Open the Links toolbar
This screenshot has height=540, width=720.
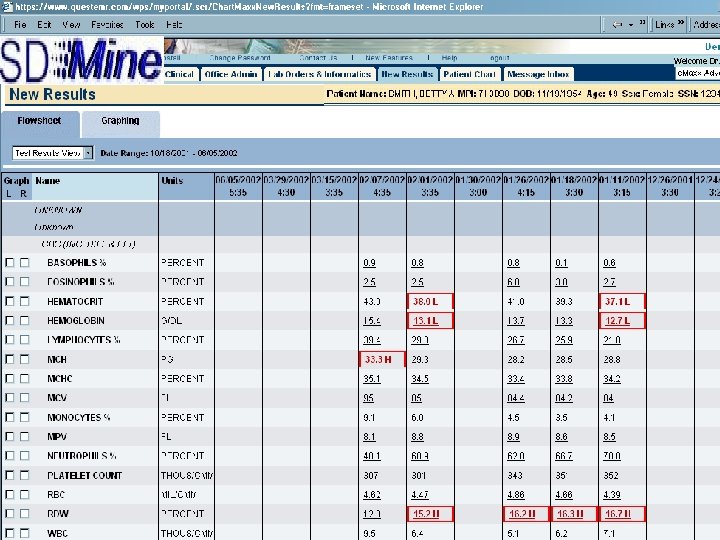(x=664, y=24)
